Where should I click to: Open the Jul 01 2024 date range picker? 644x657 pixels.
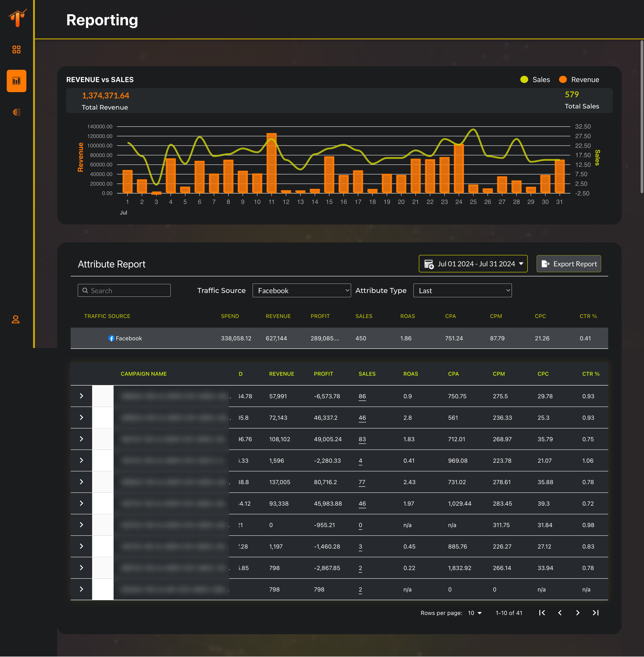[x=473, y=264]
